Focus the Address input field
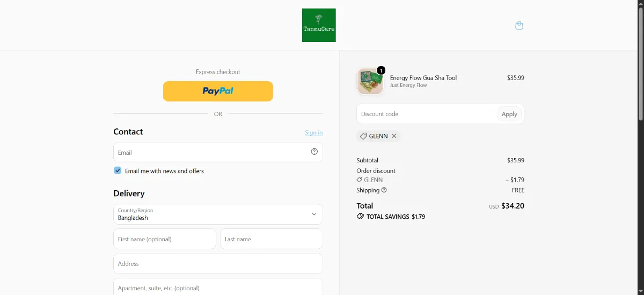This screenshot has width=644, height=295. (218, 263)
